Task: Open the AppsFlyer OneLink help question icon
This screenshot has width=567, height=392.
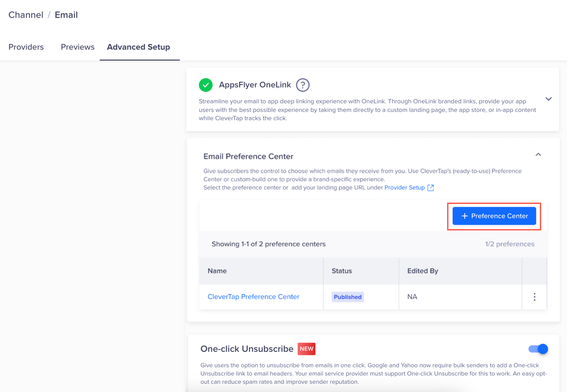Action: pyautogui.click(x=303, y=85)
